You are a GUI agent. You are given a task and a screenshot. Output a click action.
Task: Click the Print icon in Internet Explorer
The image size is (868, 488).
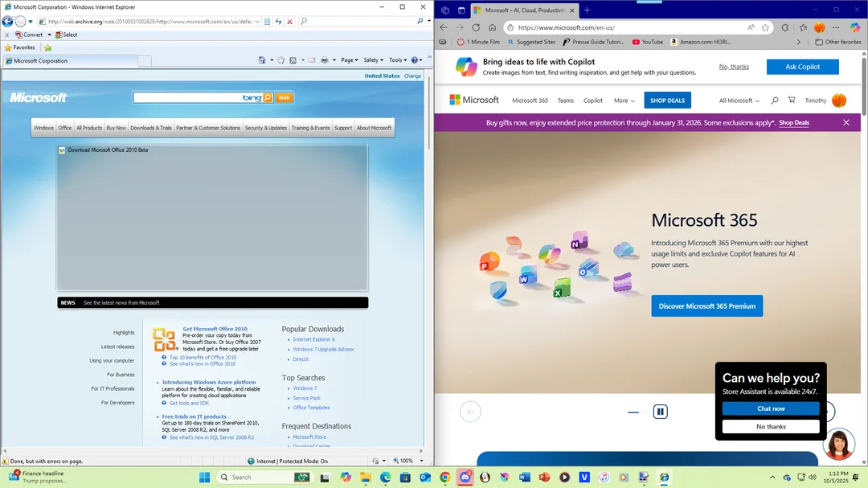click(324, 60)
